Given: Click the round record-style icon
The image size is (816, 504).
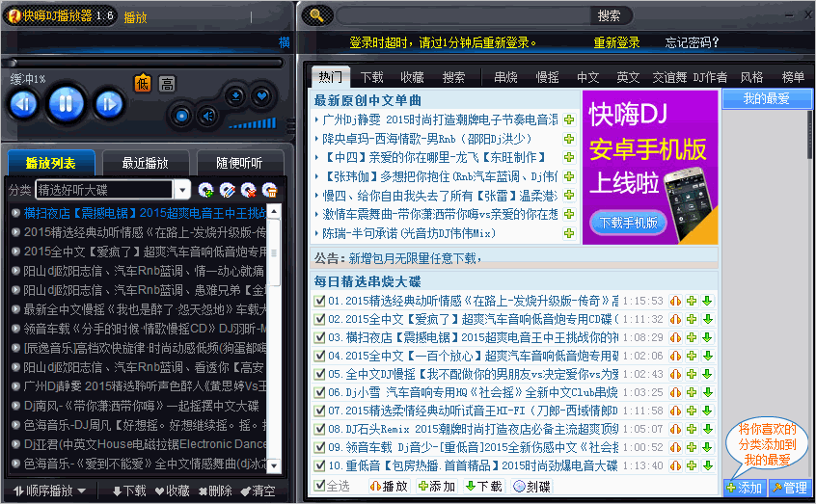Looking at the screenshot, I should point(181,116).
